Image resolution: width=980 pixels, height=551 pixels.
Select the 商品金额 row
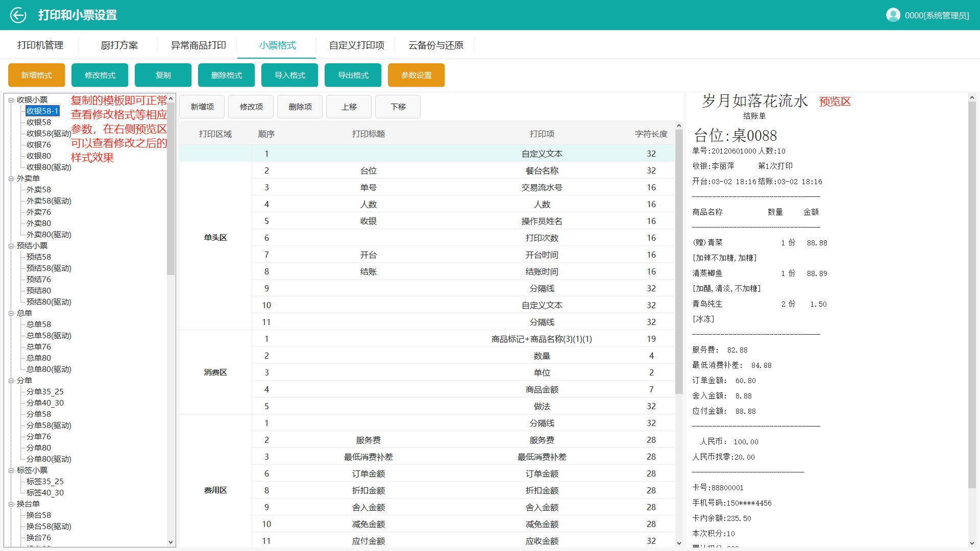(x=463, y=389)
